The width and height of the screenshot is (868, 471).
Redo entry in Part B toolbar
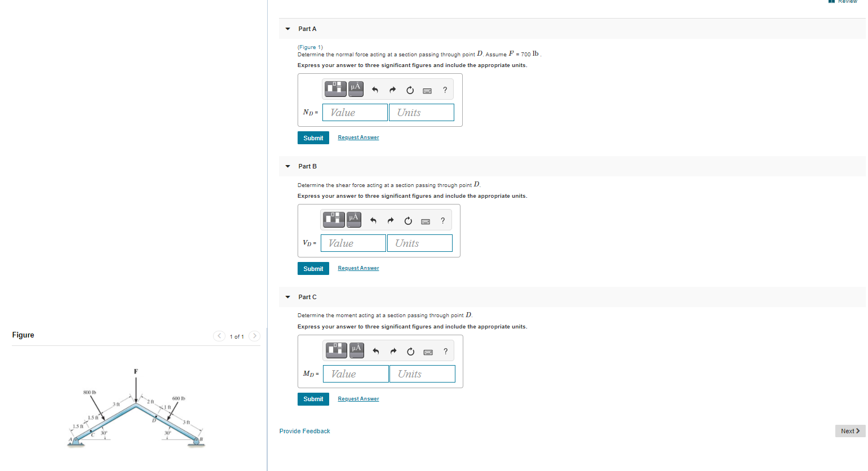tap(391, 221)
